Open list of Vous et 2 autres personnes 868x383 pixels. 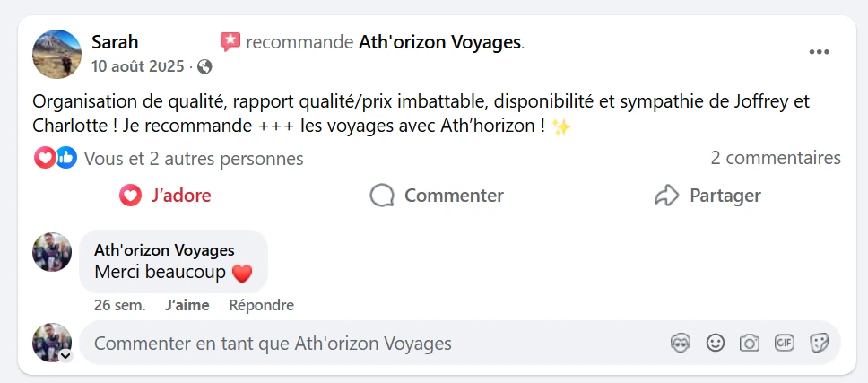[193, 159]
